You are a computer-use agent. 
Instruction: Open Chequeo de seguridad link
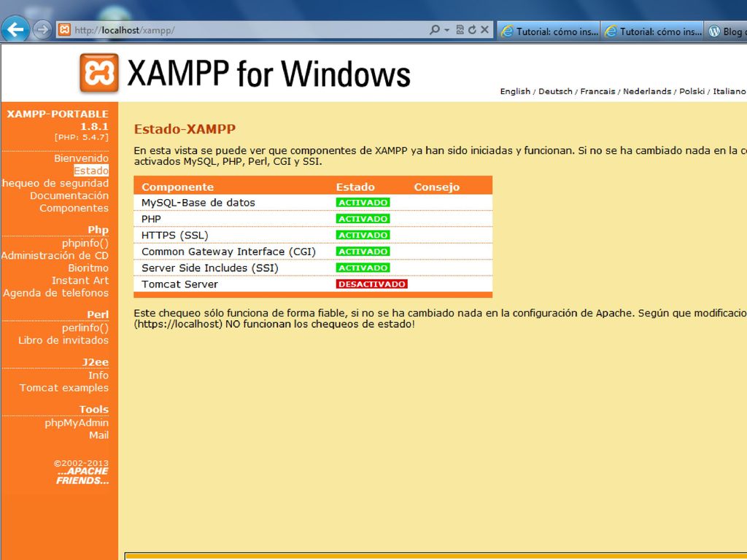(x=55, y=183)
